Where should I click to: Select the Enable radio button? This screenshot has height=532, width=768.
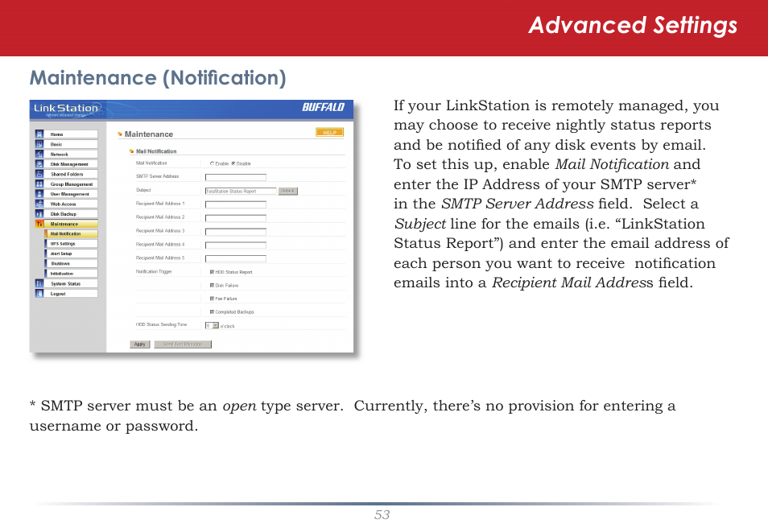212,163
